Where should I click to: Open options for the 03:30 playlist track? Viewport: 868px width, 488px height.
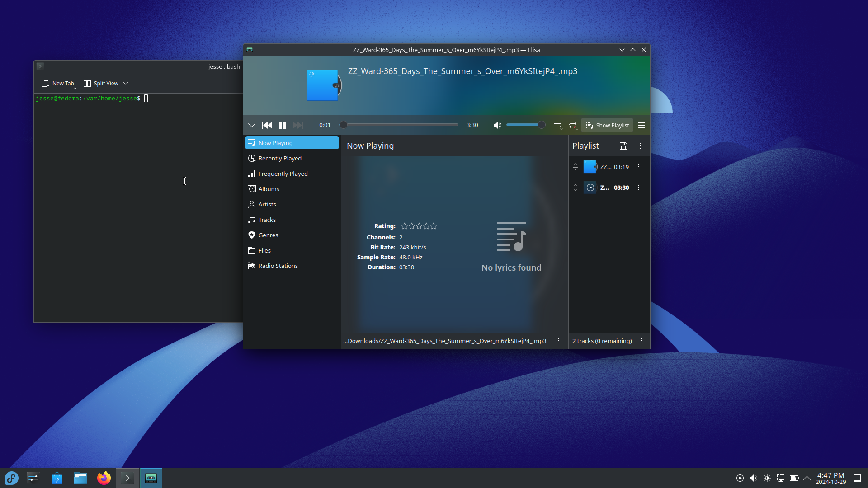click(639, 188)
